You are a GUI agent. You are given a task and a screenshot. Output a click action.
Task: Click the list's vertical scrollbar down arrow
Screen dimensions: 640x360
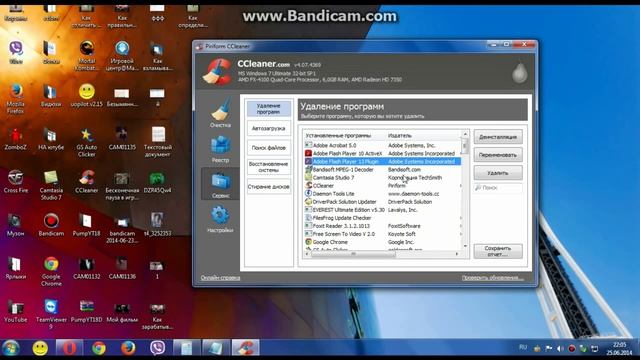(465, 246)
